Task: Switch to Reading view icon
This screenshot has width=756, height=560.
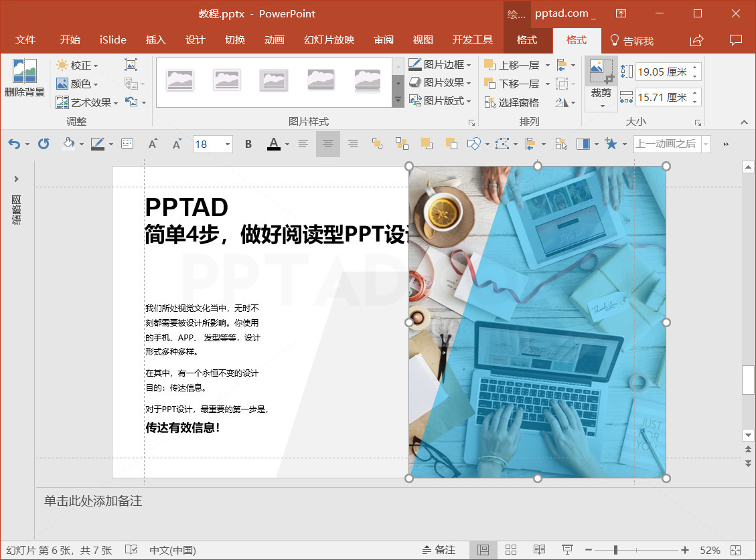Action: point(539,550)
